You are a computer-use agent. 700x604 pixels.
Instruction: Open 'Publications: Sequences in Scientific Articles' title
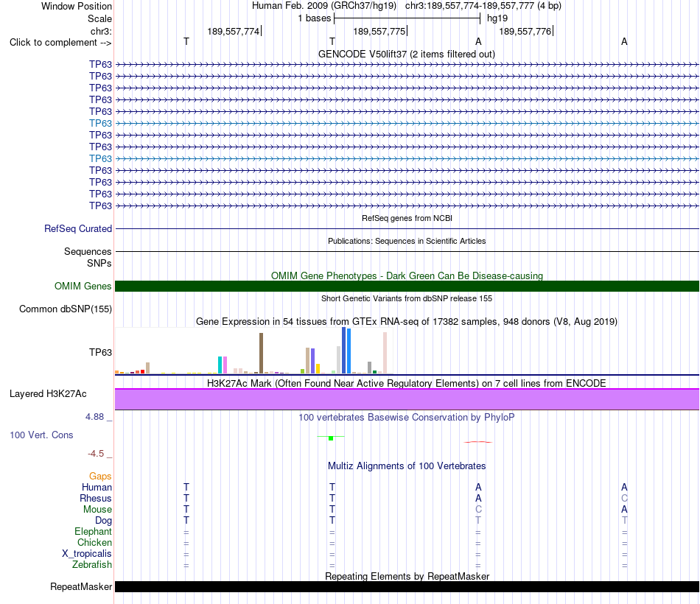[x=407, y=241]
